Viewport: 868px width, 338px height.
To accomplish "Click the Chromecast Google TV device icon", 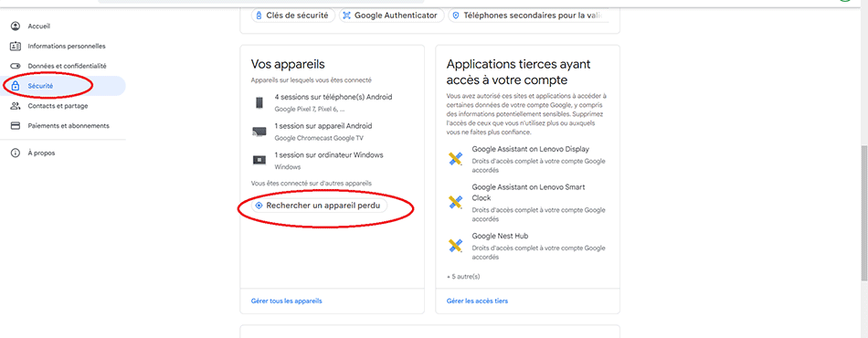I will click(259, 132).
